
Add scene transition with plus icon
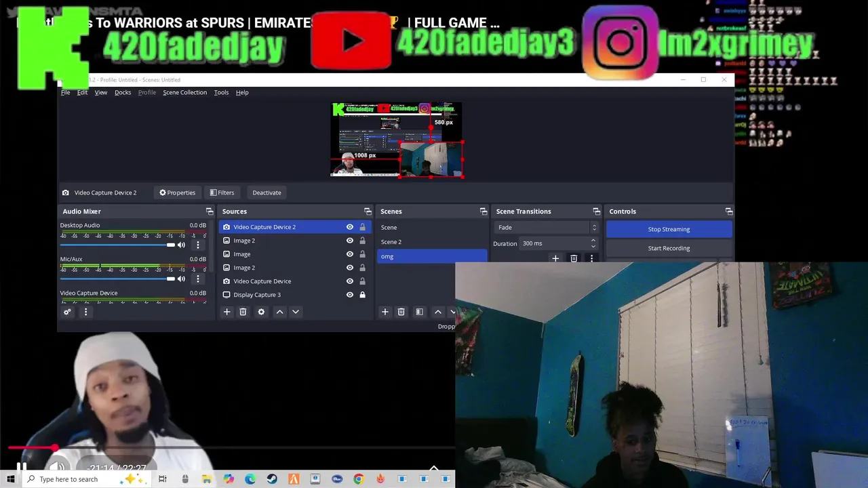point(555,258)
